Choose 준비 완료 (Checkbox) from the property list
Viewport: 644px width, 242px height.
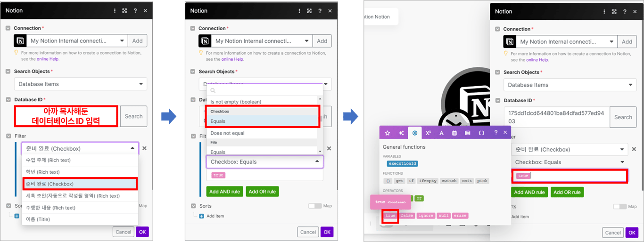point(80,184)
